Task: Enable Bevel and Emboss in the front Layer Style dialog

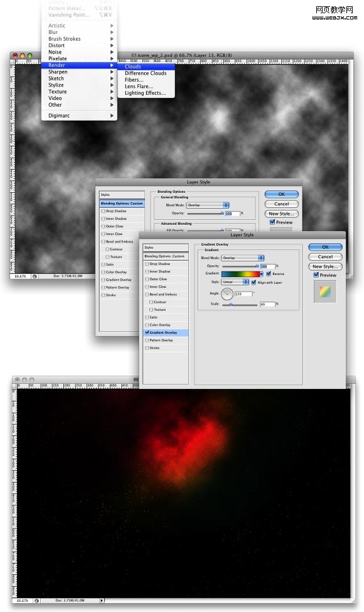Action: [147, 294]
